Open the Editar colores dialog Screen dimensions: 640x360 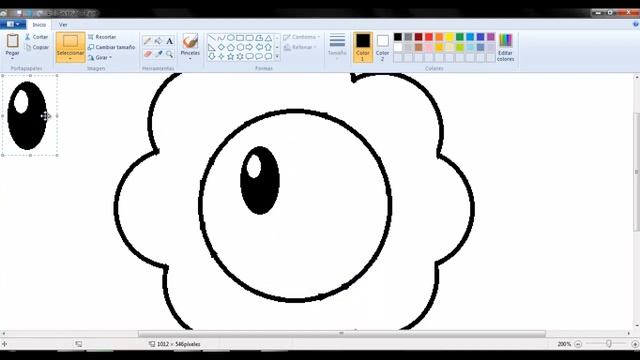pyautogui.click(x=505, y=47)
